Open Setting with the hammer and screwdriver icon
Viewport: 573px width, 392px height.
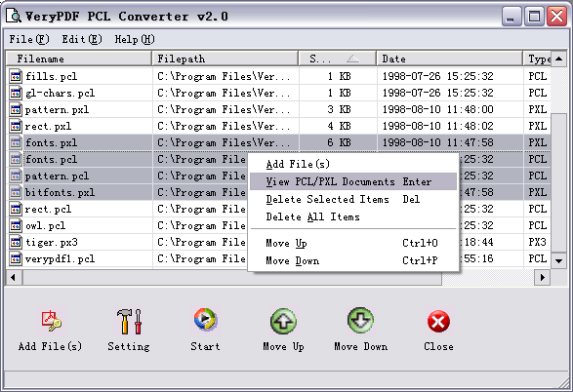[129, 321]
